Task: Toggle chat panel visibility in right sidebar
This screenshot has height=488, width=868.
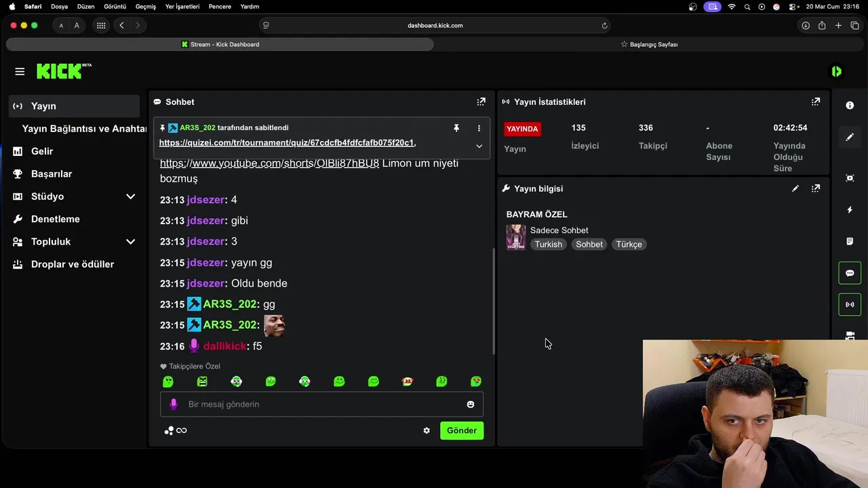Action: [x=850, y=273]
